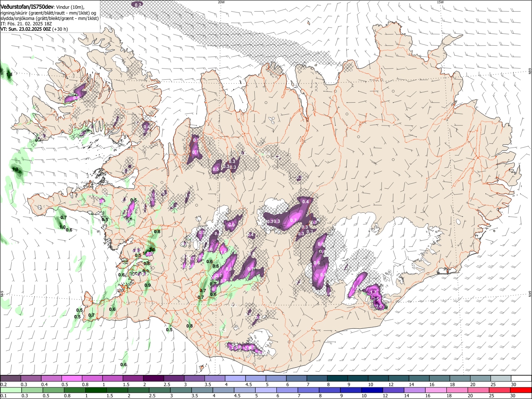Screen dimensions: 532x399
Task: Click the 64N latitude label on the right edge
Action: [x=530, y=294]
